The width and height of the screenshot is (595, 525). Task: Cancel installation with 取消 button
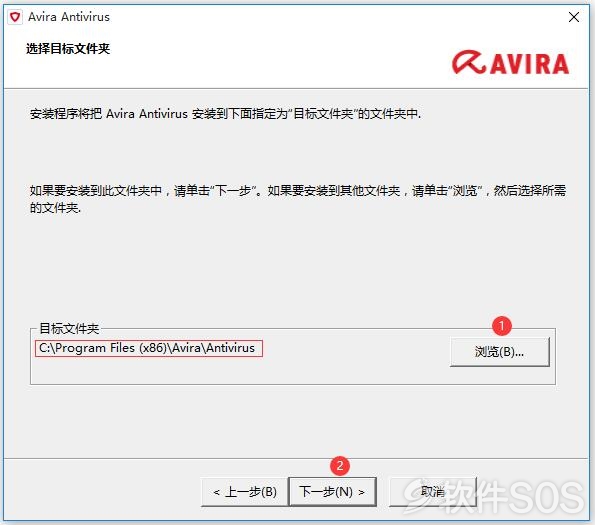coord(433,492)
